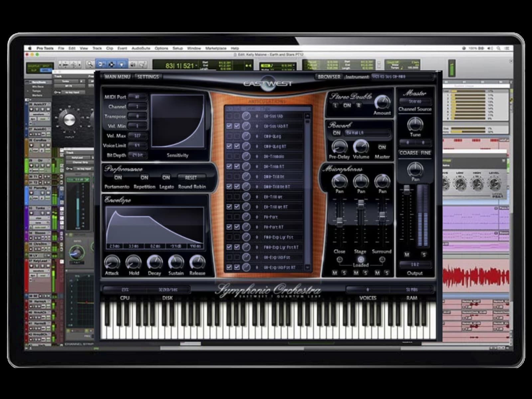Click the articulations list scroll down arrow
The width and height of the screenshot is (532, 399).
pyautogui.click(x=307, y=267)
